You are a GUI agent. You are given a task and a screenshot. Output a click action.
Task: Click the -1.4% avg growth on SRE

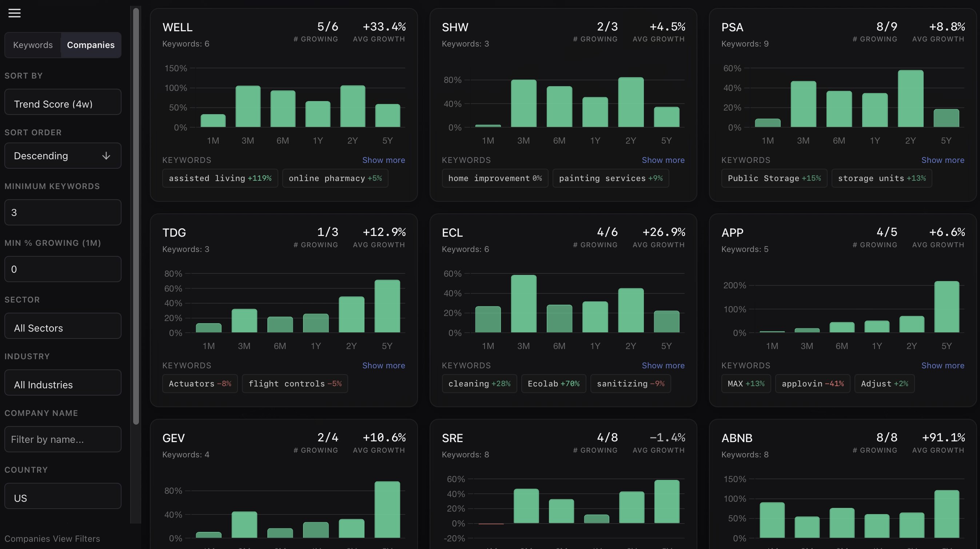(667, 437)
